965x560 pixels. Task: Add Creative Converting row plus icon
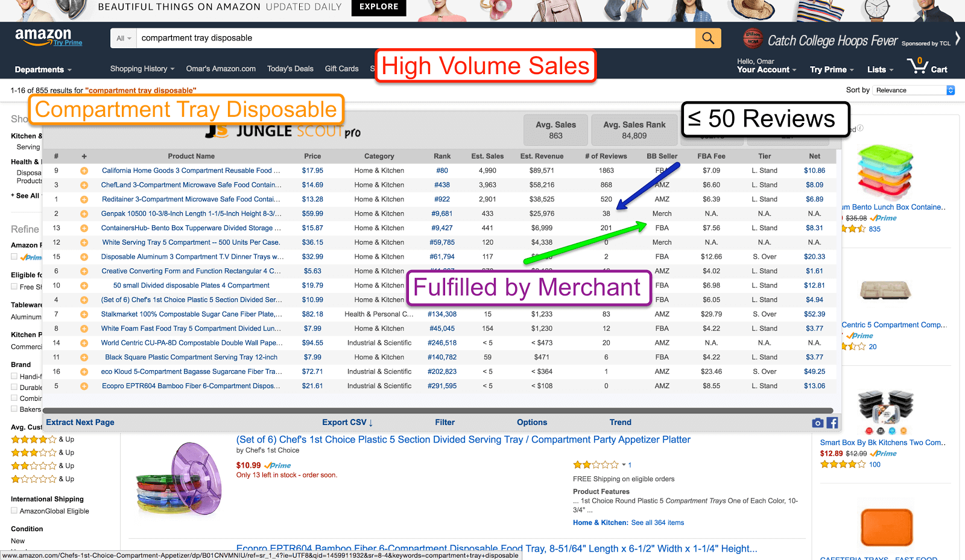pos(84,272)
